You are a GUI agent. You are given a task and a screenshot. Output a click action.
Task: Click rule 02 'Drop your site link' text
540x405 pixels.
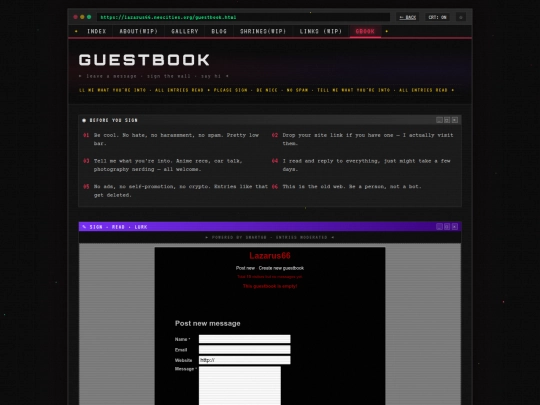[x=368, y=139]
